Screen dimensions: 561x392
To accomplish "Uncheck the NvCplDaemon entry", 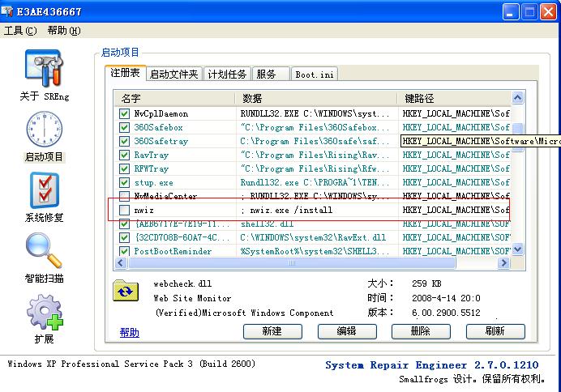I will coord(124,113).
